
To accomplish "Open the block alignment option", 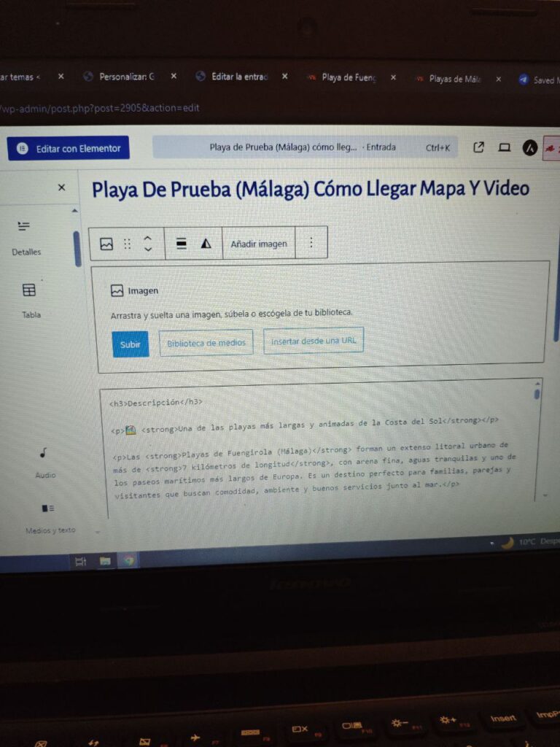I will coord(182,244).
